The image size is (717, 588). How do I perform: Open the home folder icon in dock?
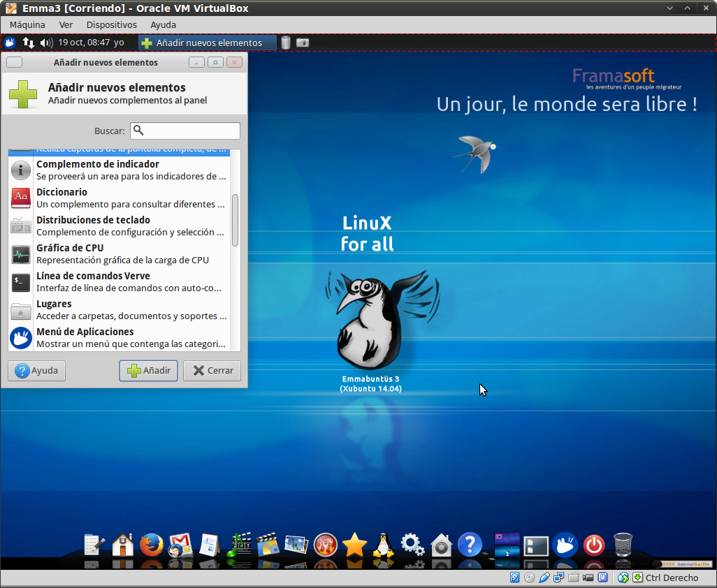tap(123, 545)
